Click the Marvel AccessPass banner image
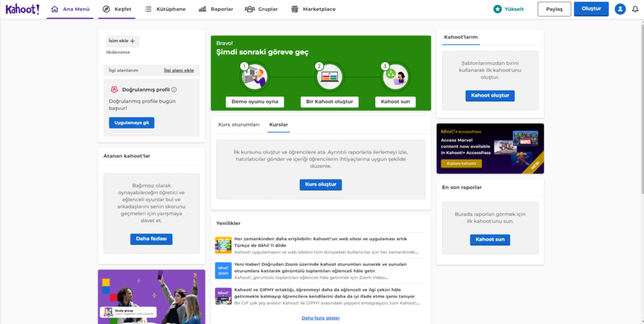Screen dimensions: 644x324 point(490,148)
